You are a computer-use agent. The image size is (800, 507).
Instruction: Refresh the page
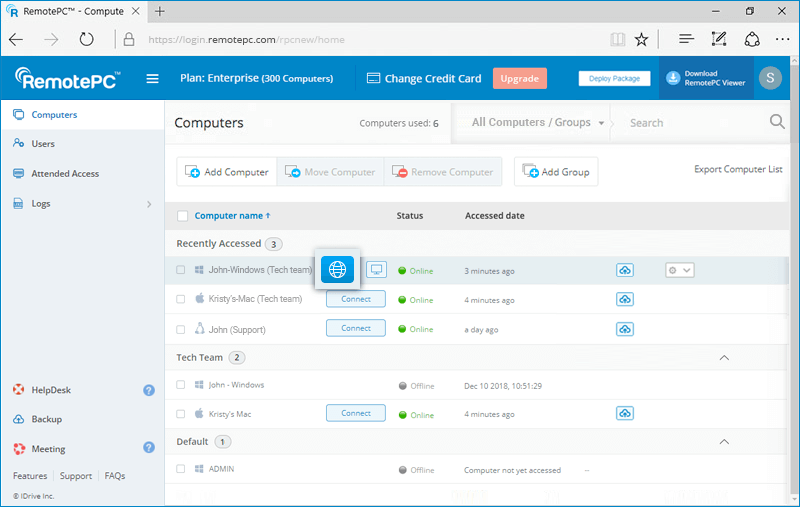(x=86, y=39)
